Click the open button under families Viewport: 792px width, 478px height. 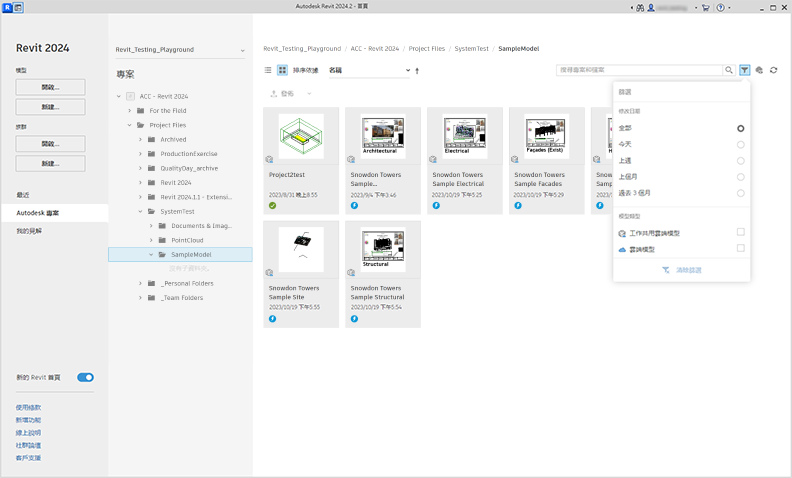click(x=51, y=144)
